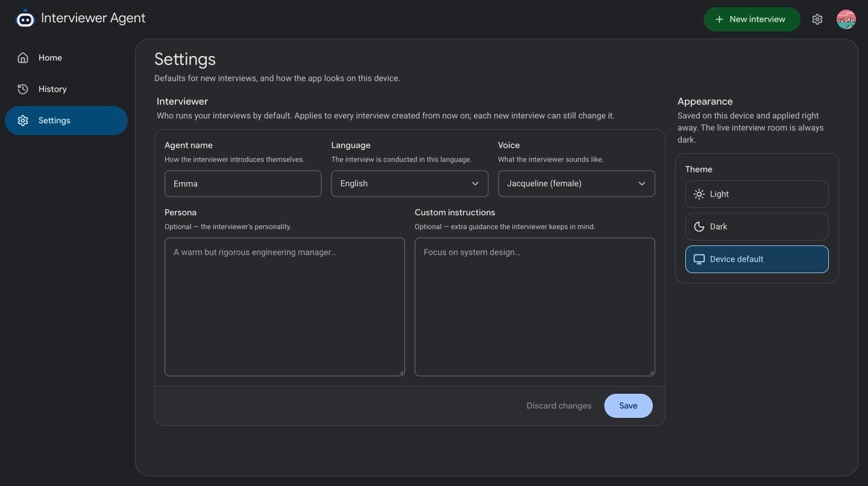Click the "Agent name" field label

click(x=189, y=145)
